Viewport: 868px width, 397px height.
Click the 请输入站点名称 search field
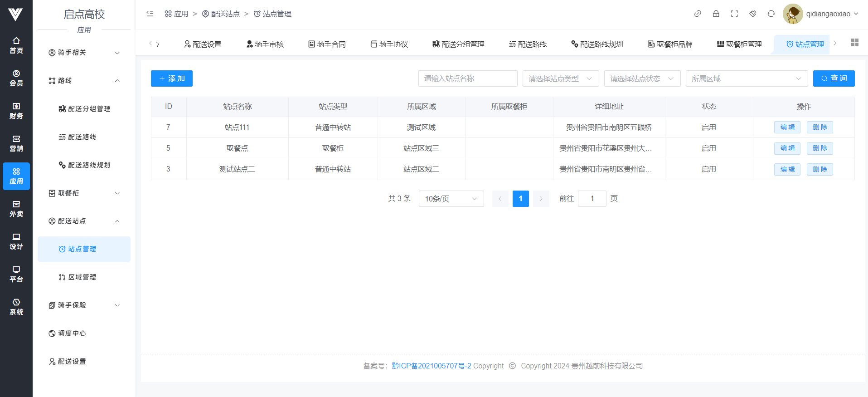[x=467, y=78]
